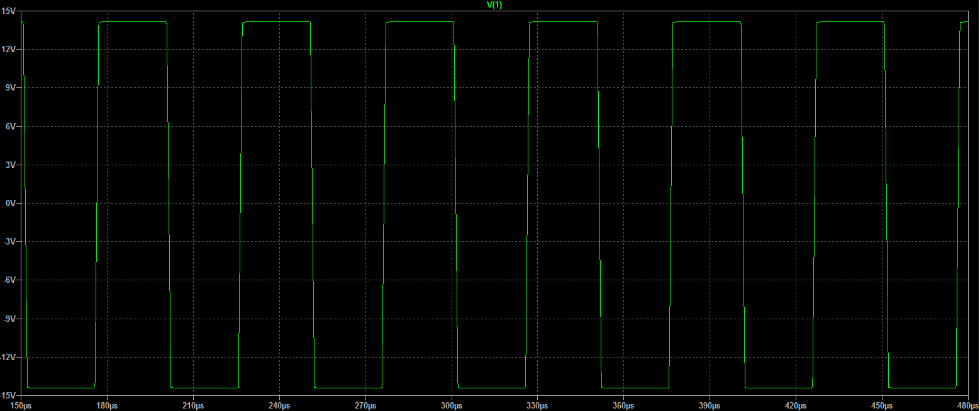Click the 330µs time axis label
Screen dimensions: 980x411
538,405
